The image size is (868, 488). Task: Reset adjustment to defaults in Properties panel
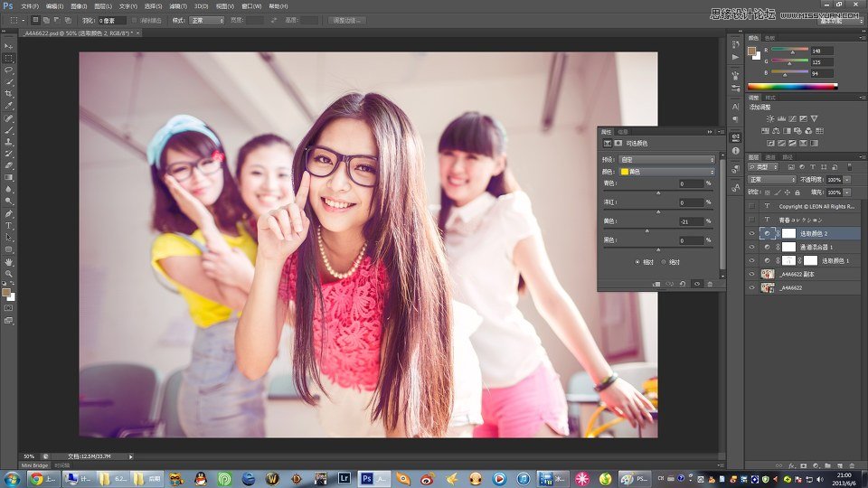(683, 284)
